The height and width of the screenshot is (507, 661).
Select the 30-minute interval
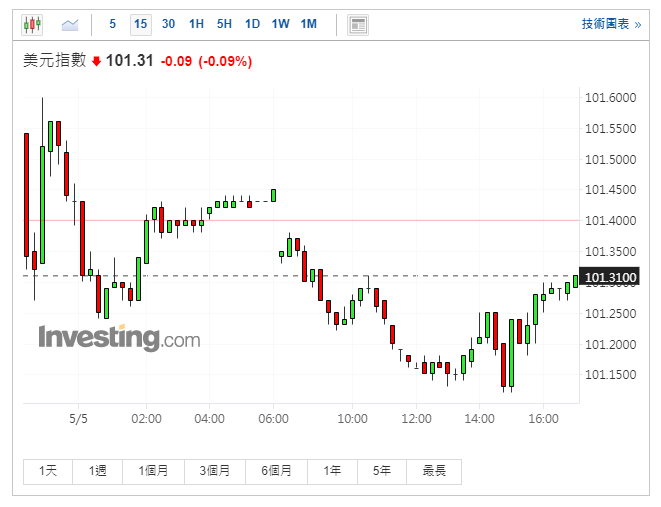[x=169, y=24]
